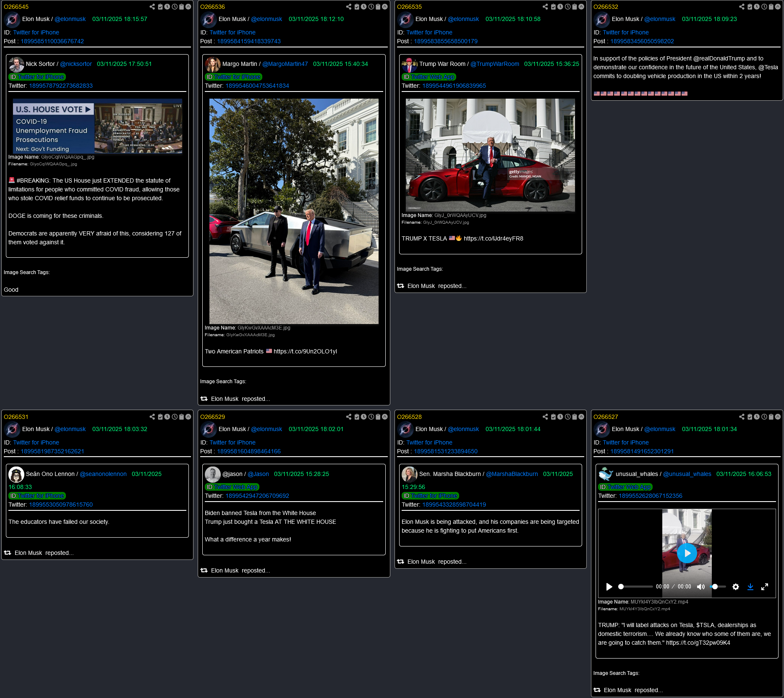Collapse card O266527 with up-arrow circle
The image size is (784, 698).
[778, 417]
